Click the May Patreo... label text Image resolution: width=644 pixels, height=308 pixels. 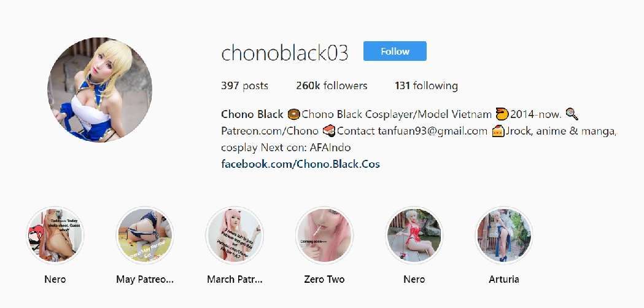coord(144,280)
